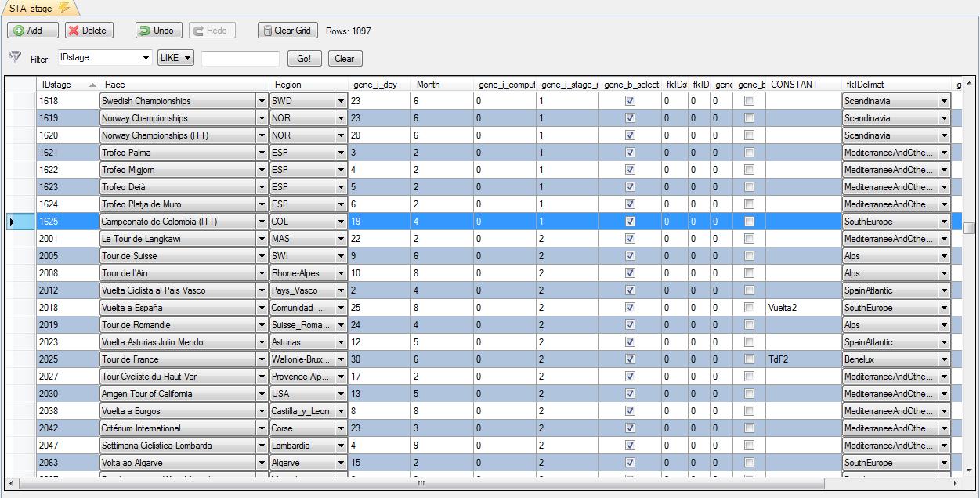This screenshot has height=498, width=980.
Task: Click the lightning icon on STA_stage tab
Action: point(64,8)
